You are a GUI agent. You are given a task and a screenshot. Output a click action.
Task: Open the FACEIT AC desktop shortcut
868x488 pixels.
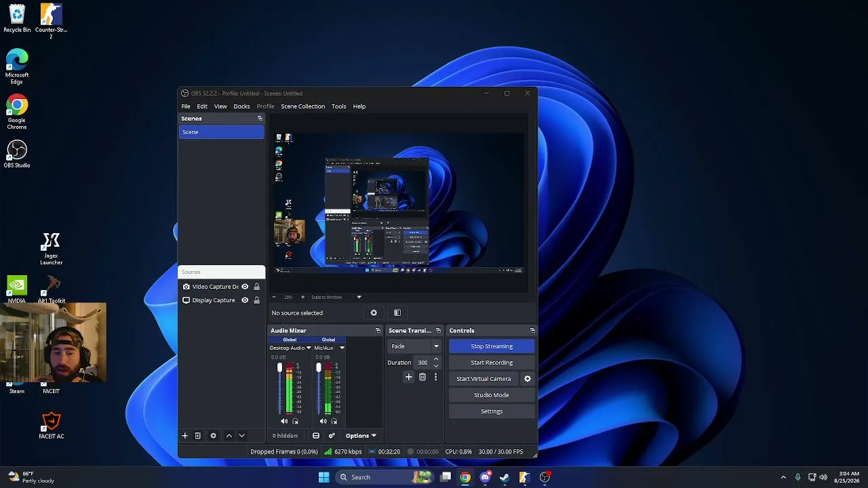coord(51,426)
